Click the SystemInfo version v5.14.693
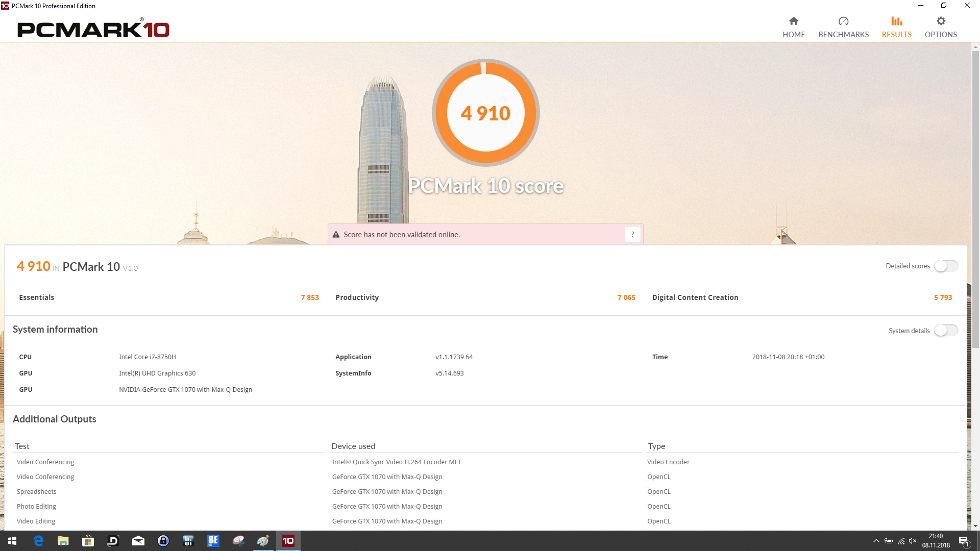This screenshot has width=980, height=551. [449, 373]
